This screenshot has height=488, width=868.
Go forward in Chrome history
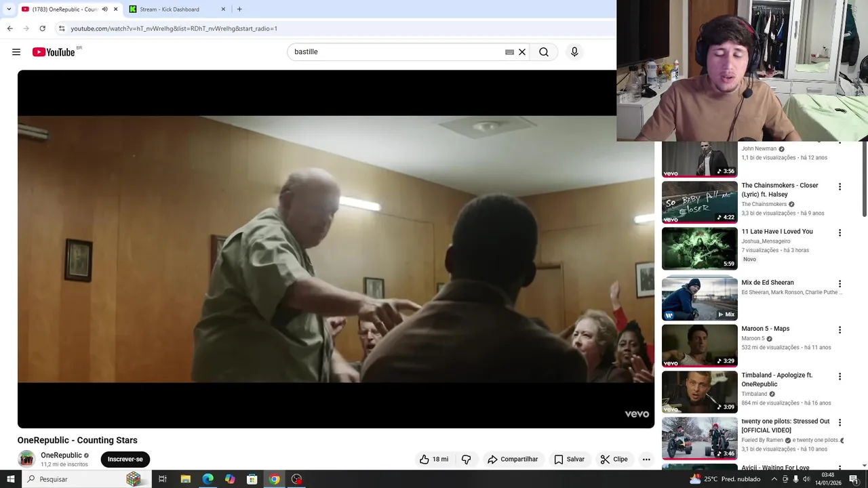pos(26,28)
